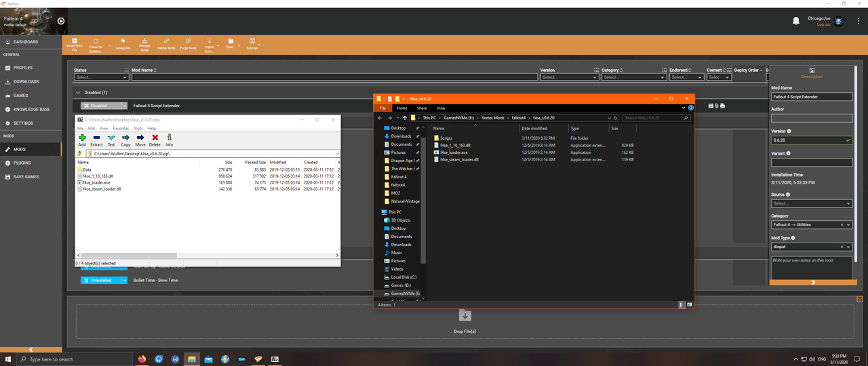This screenshot has width=868, height=366.
Task: Open Plugins in Vortex sidebar
Action: 31,163
